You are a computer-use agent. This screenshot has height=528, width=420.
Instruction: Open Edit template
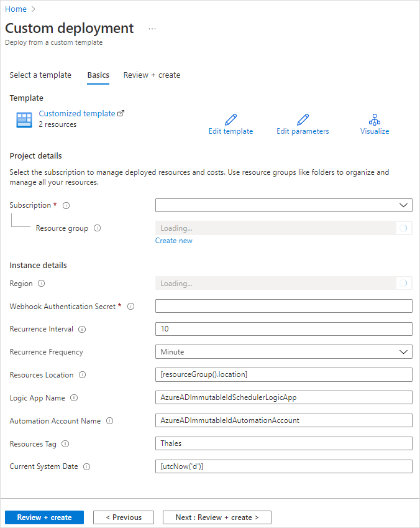coord(231,123)
